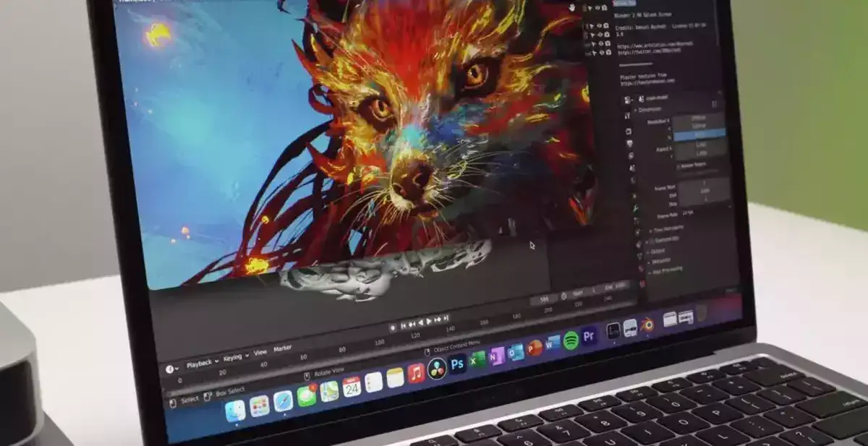The image size is (868, 446).
Task: Launch Excel from the Dock
Action: 477,359
